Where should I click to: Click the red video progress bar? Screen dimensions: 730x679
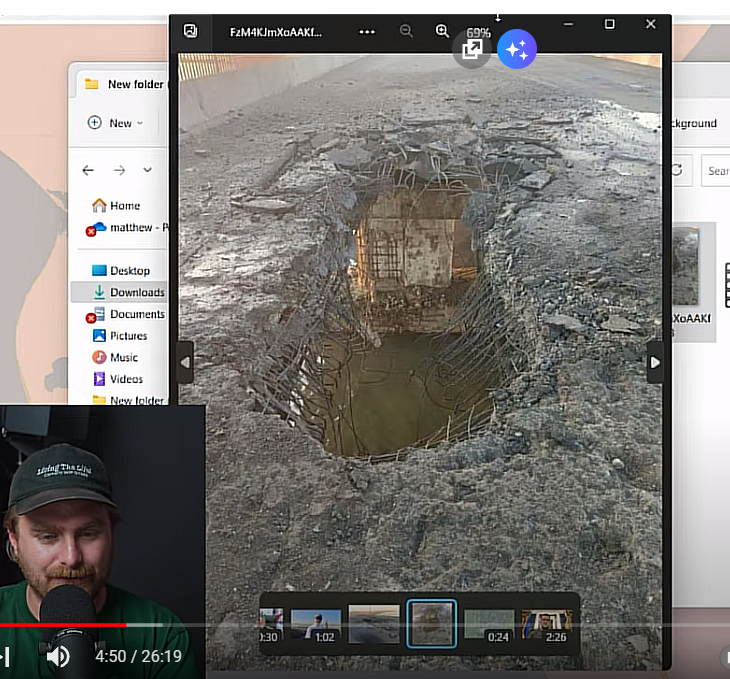pyautogui.click(x=62, y=625)
